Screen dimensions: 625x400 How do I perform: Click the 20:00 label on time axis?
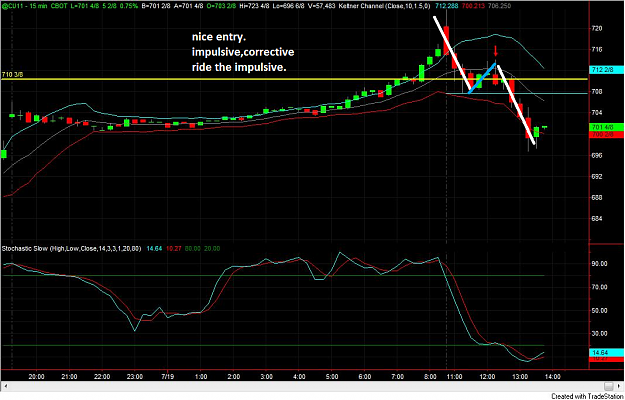coord(37,376)
